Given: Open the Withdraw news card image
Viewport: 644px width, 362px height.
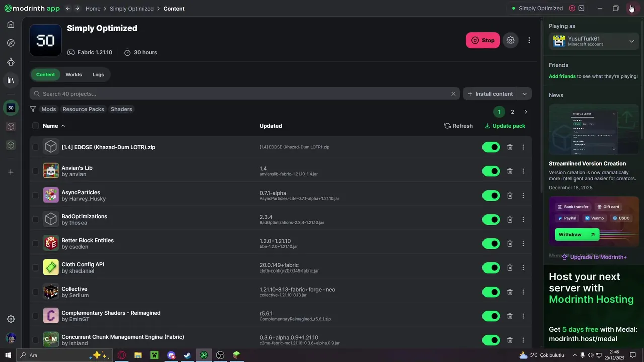Looking at the screenshot, I should click(x=594, y=221).
